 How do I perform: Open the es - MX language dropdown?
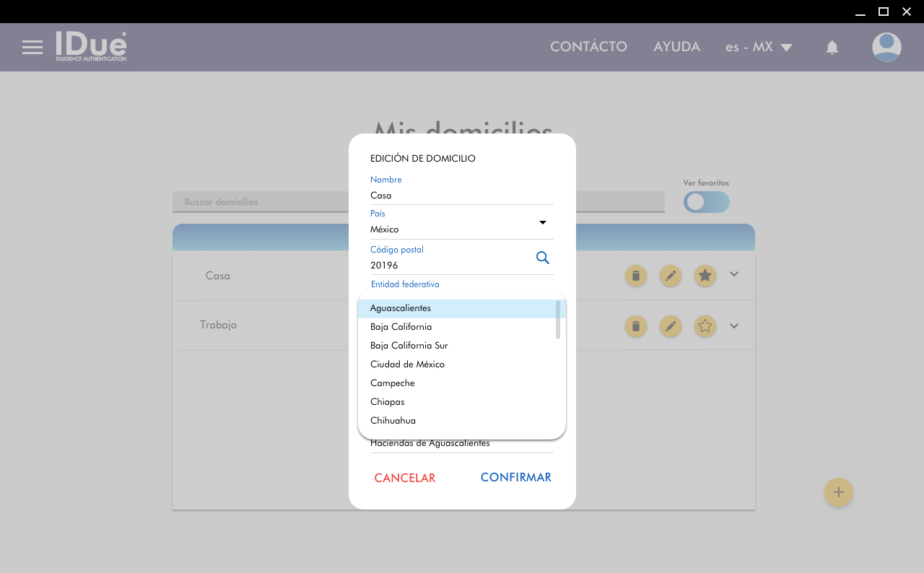(x=759, y=48)
